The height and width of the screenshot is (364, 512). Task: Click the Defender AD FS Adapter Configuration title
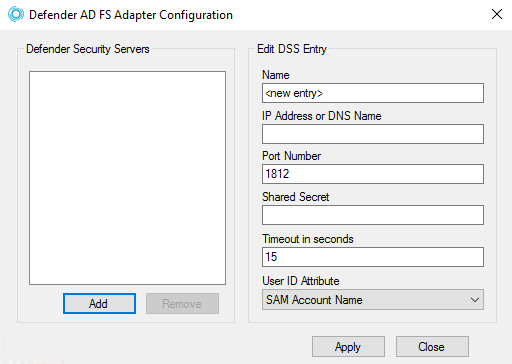pyautogui.click(x=131, y=15)
